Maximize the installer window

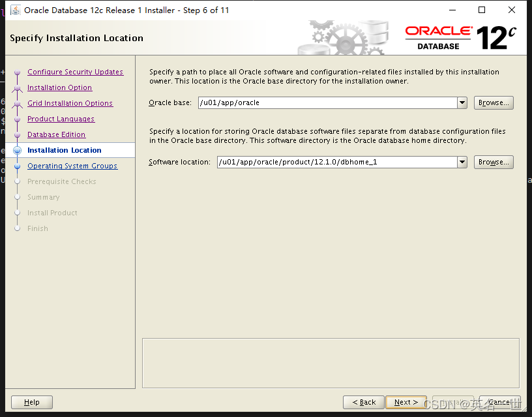[x=482, y=10]
